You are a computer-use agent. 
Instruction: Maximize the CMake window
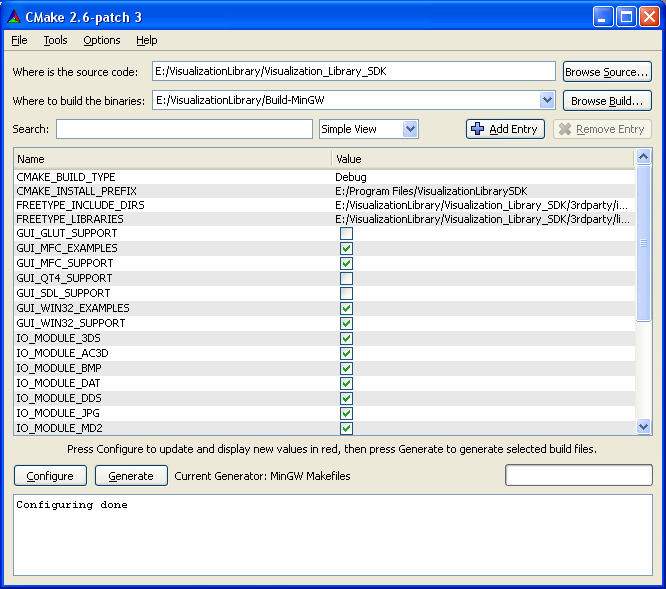pos(626,16)
